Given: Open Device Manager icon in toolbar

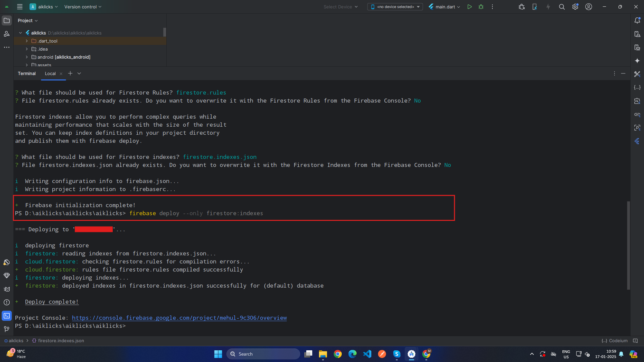Looking at the screenshot, I should pos(535,7).
